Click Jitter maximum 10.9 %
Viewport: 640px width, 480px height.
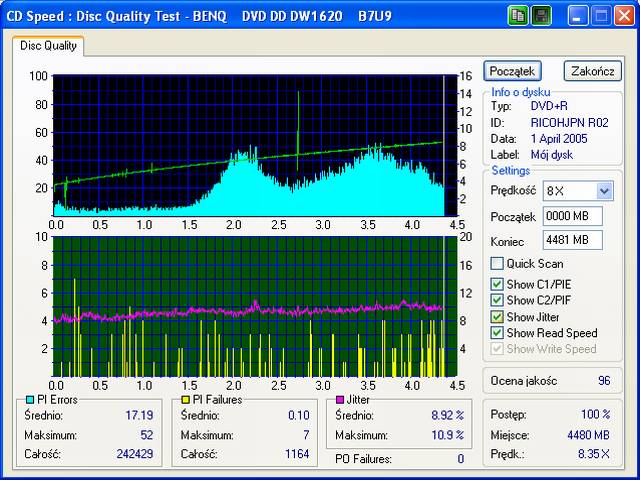coord(447,435)
